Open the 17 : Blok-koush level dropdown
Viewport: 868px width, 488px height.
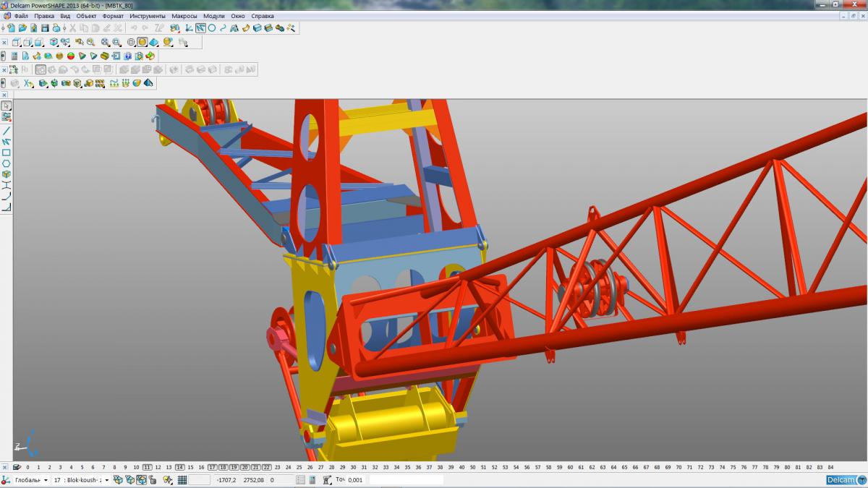coord(107,479)
